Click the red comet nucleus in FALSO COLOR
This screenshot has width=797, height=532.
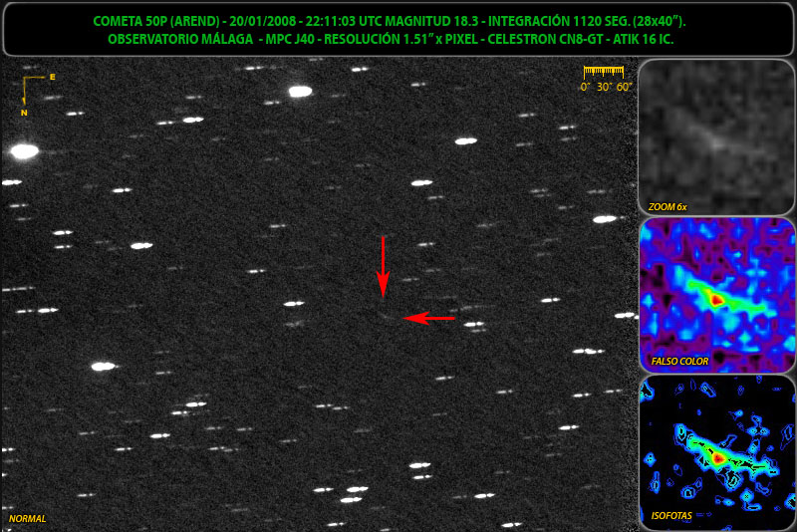coord(716,300)
